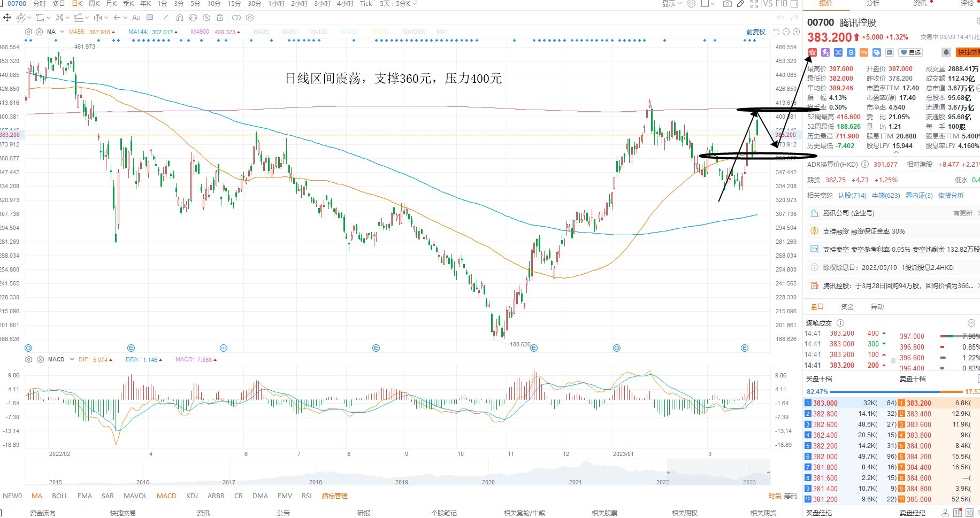
Task: Toggle the BOLL indicator
Action: pyautogui.click(x=60, y=496)
